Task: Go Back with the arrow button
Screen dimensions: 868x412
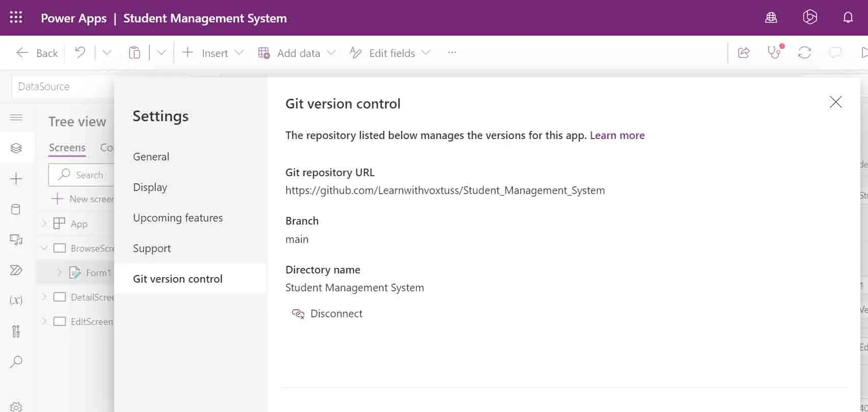Action: point(37,53)
